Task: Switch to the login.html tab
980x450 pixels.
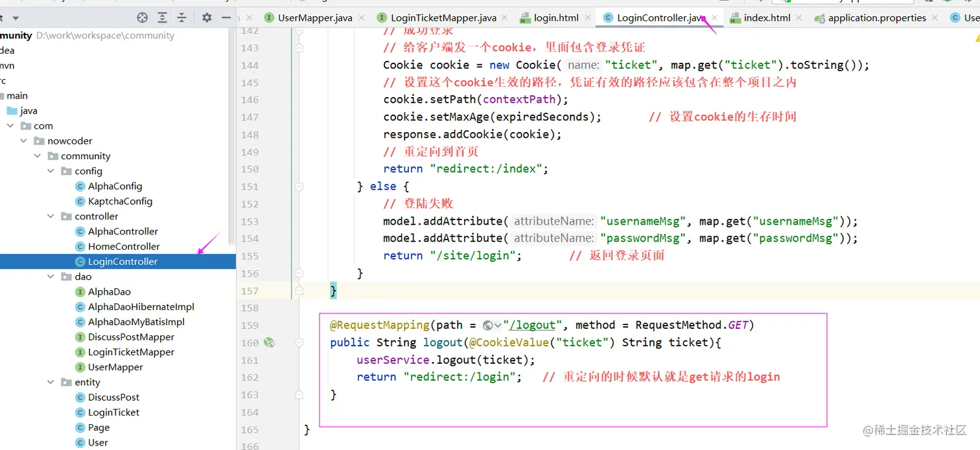Action: pyautogui.click(x=555, y=18)
